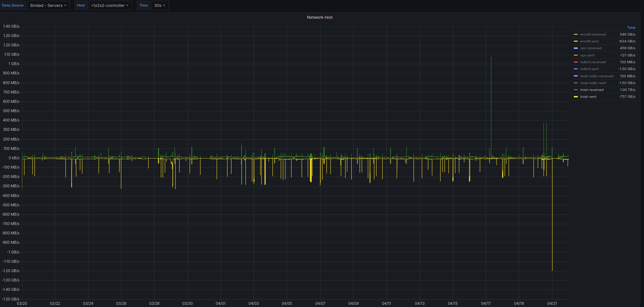Click the lxdbr0.sent blue series color icon

pos(576,69)
